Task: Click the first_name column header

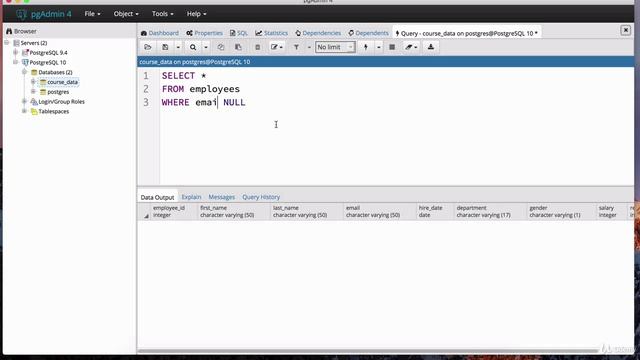Action: tap(234, 211)
